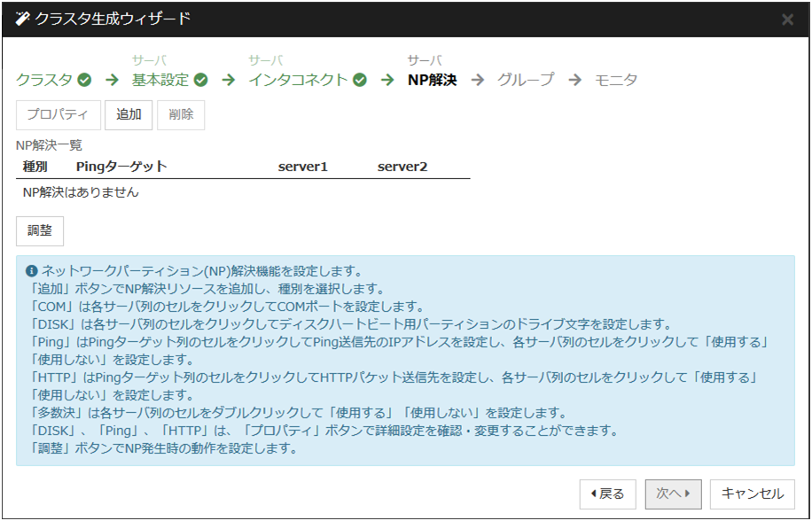Viewport: 812px width, 521px height.
Task: Jump to the モニタ wizard step
Action: pos(616,80)
